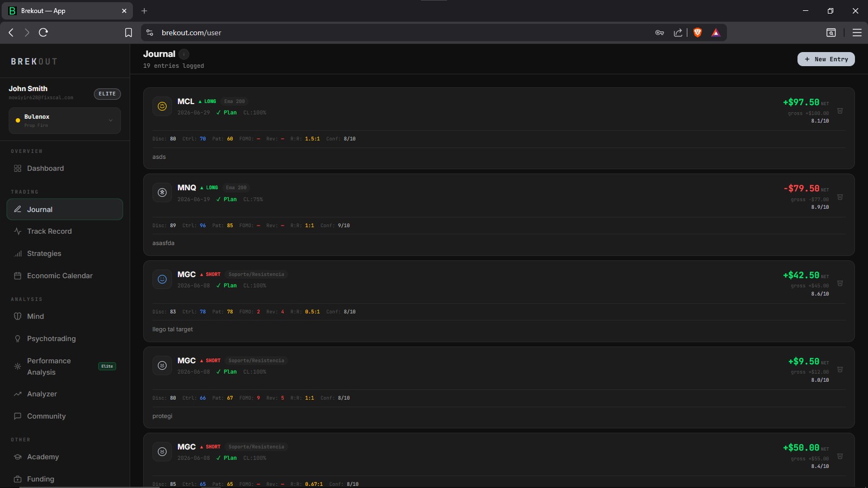Image resolution: width=868 pixels, height=488 pixels.
Task: Open the Academy page
Action: [65, 457]
